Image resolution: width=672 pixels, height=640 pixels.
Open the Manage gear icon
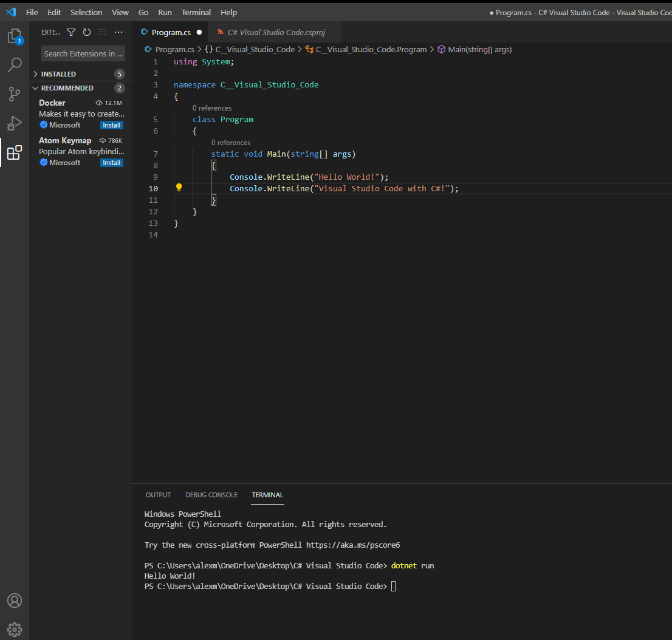click(x=15, y=629)
